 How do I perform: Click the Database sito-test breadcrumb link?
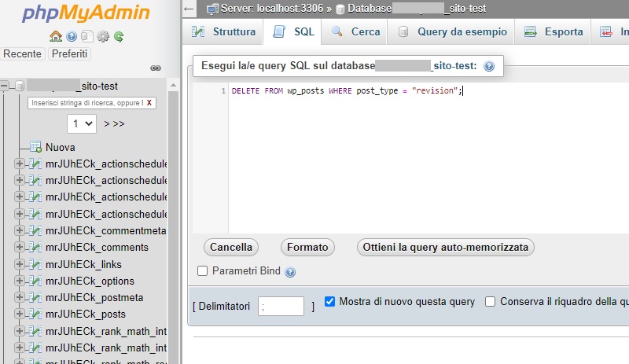[x=417, y=9]
